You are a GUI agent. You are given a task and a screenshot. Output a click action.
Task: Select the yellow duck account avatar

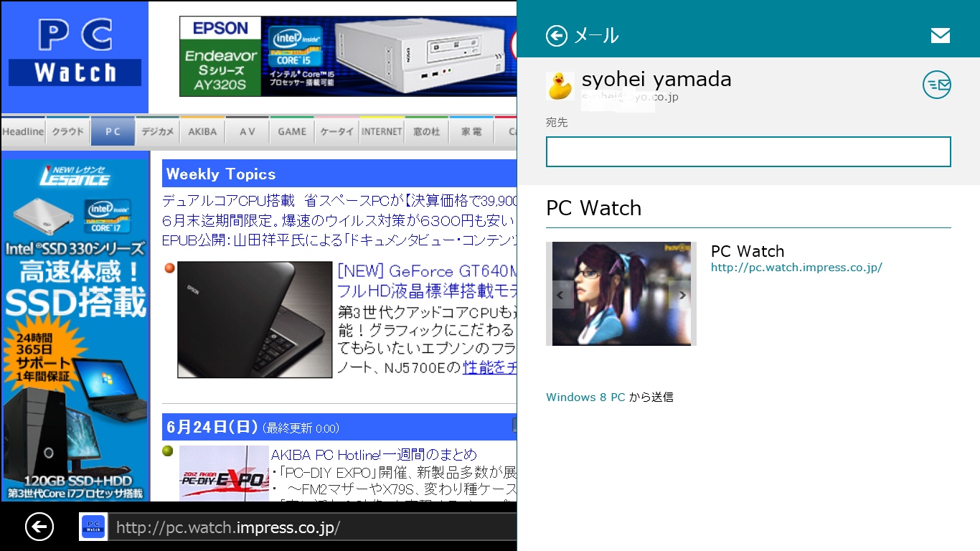[560, 85]
